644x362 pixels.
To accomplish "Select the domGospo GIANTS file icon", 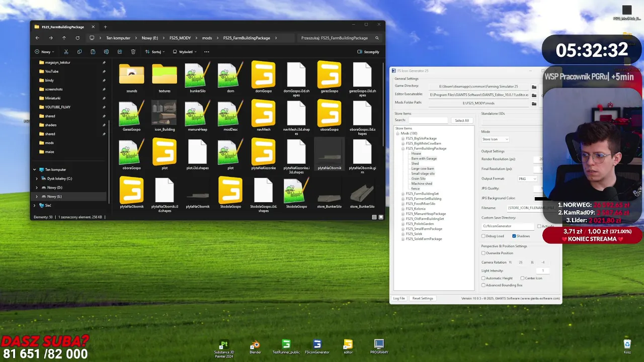I will [263, 74].
